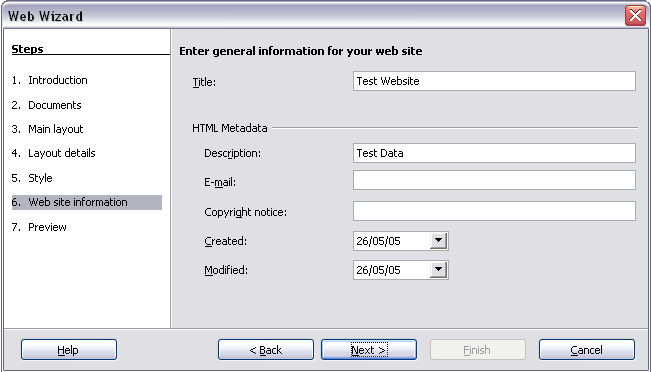Select the E-mail input field
Screen dimensions: 651x372
pos(494,180)
